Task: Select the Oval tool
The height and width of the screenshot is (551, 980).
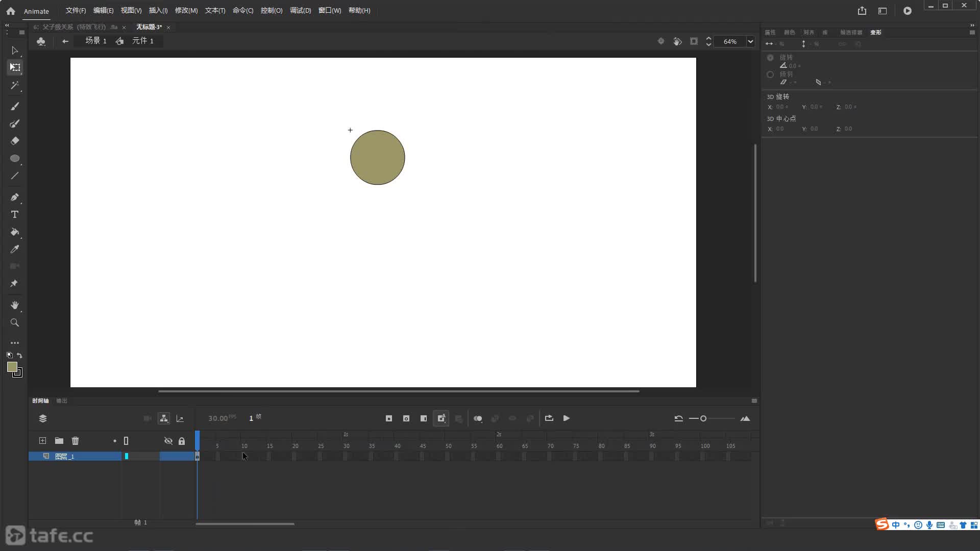Action: tap(15, 158)
